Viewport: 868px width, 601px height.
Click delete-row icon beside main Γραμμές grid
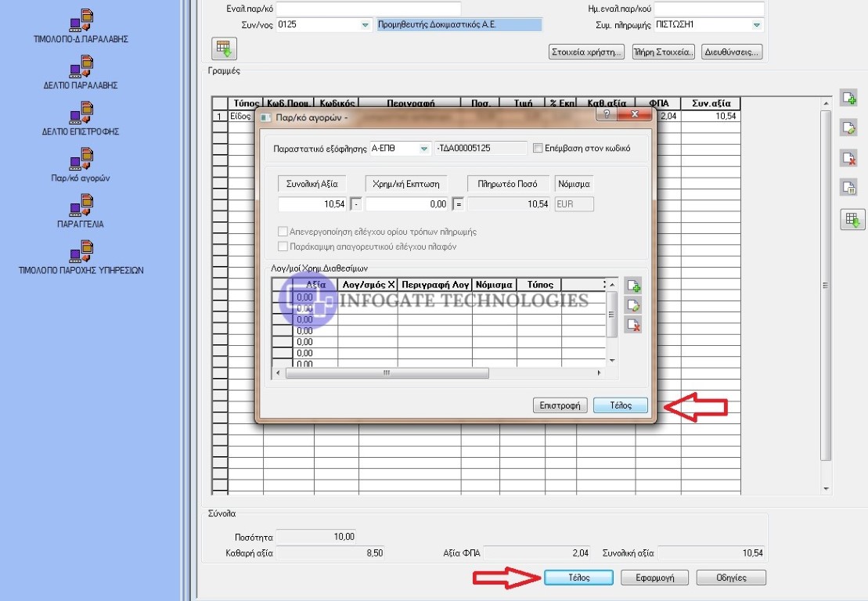tap(848, 157)
